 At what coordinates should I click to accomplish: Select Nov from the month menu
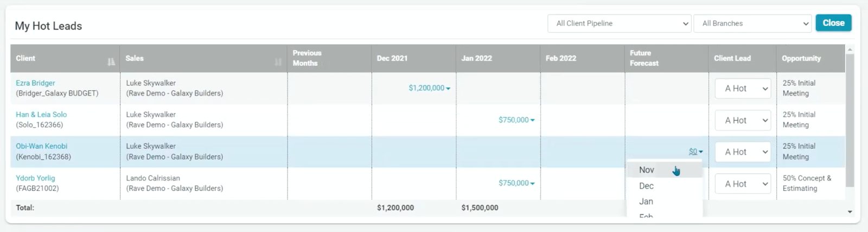[647, 170]
